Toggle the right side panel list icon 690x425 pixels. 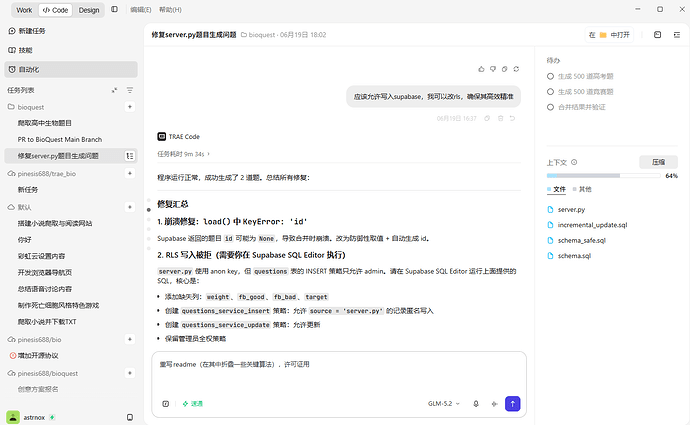click(x=677, y=35)
